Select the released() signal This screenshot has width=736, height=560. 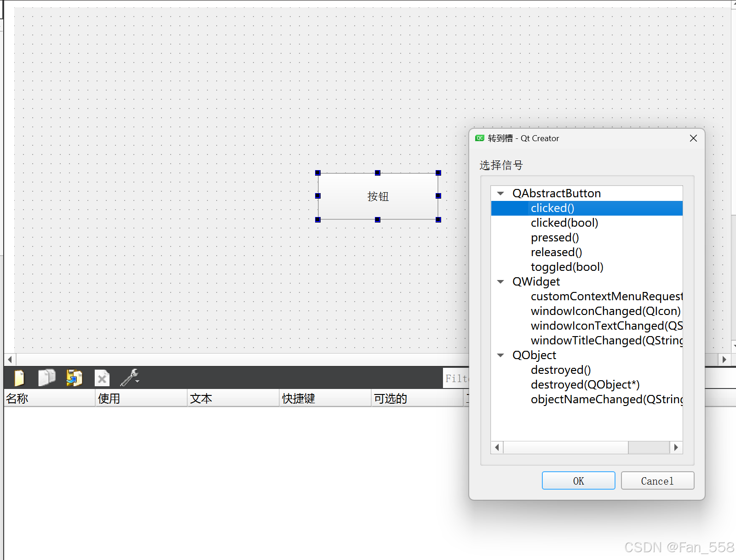pos(587,252)
